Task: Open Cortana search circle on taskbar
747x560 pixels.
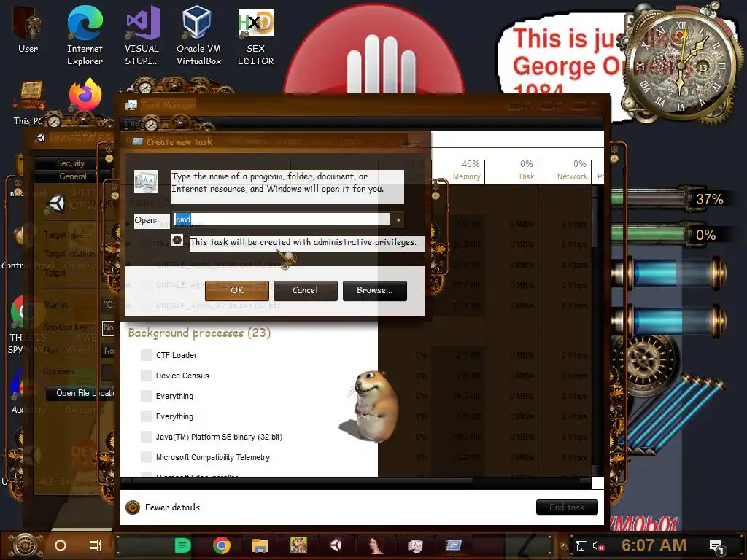Action: (61, 545)
